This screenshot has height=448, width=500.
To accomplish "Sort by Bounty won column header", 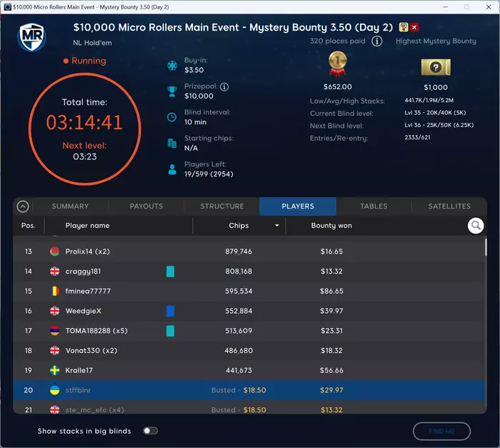I will [x=331, y=226].
